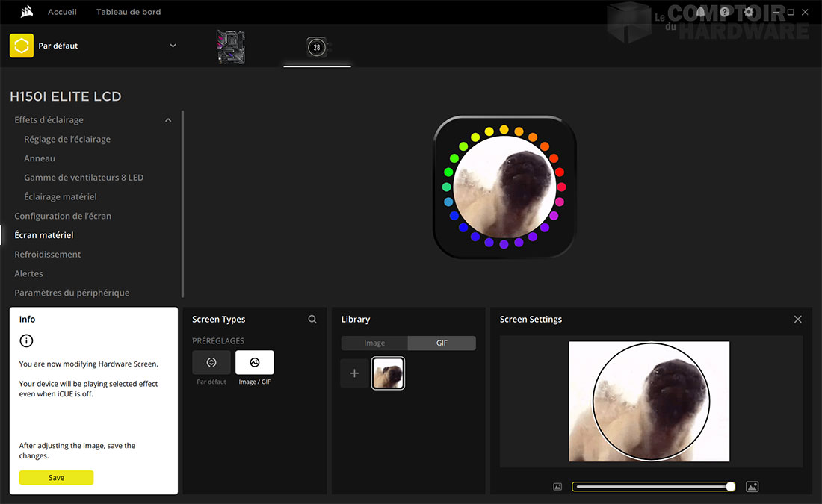Open the settings gear icon
822x504 pixels.
tap(748, 13)
